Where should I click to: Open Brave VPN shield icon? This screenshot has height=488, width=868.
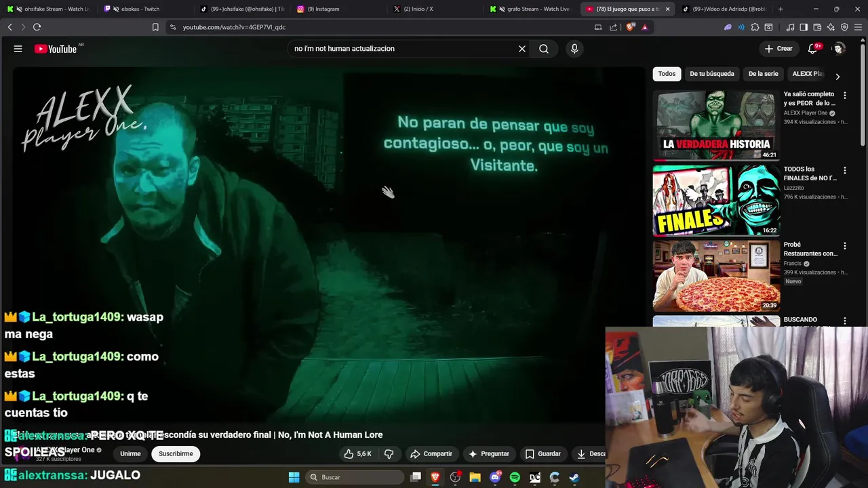(844, 27)
